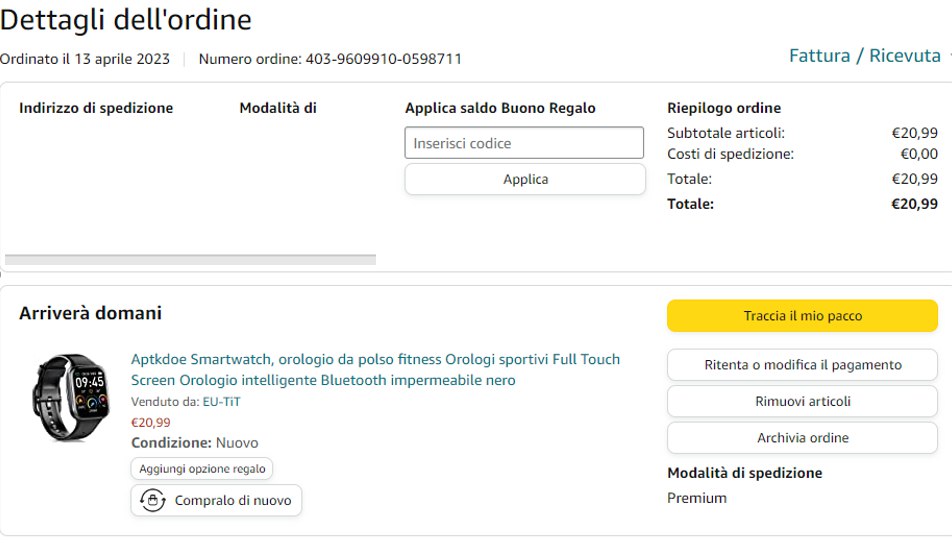
Task: Open the Fattura / Ricevuta dropdown
Action: coord(866,56)
